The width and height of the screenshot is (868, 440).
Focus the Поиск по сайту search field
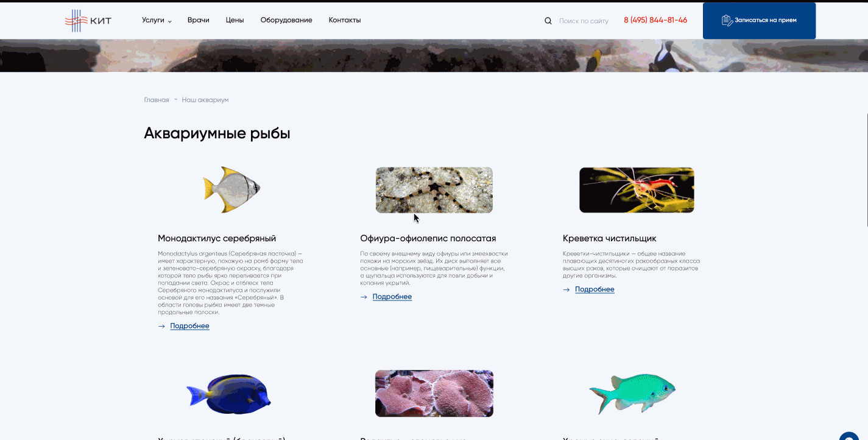point(584,21)
